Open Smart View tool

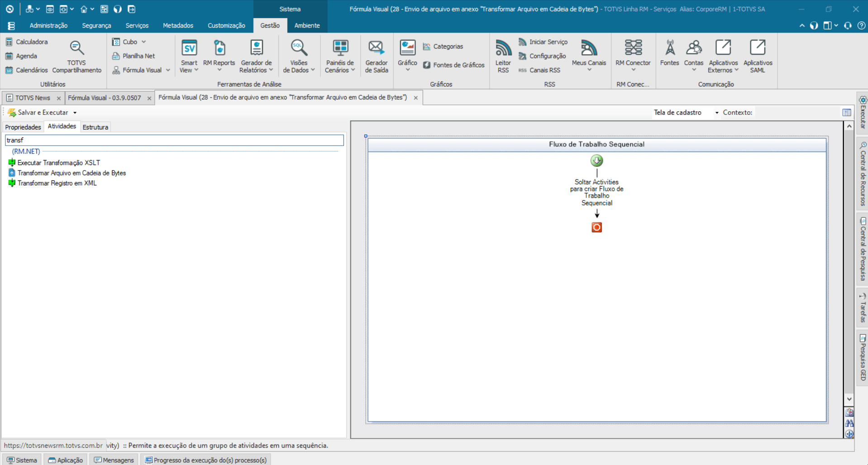pos(189,57)
